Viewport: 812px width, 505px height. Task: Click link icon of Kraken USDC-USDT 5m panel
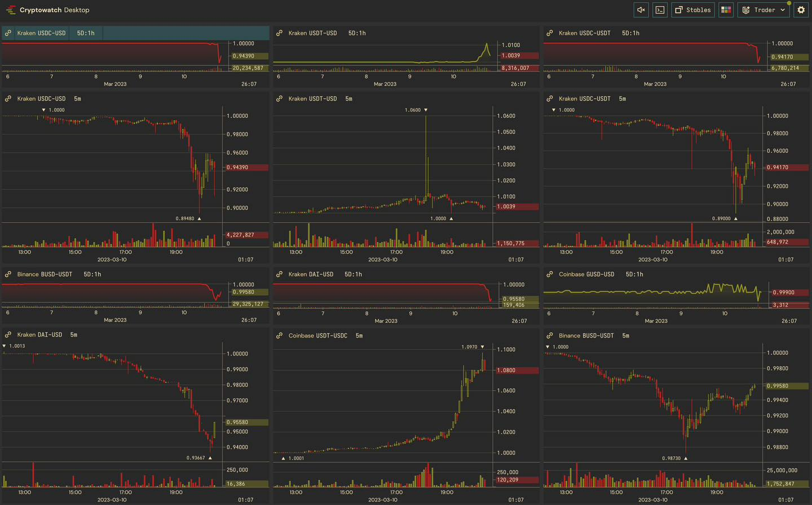pyautogui.click(x=550, y=99)
